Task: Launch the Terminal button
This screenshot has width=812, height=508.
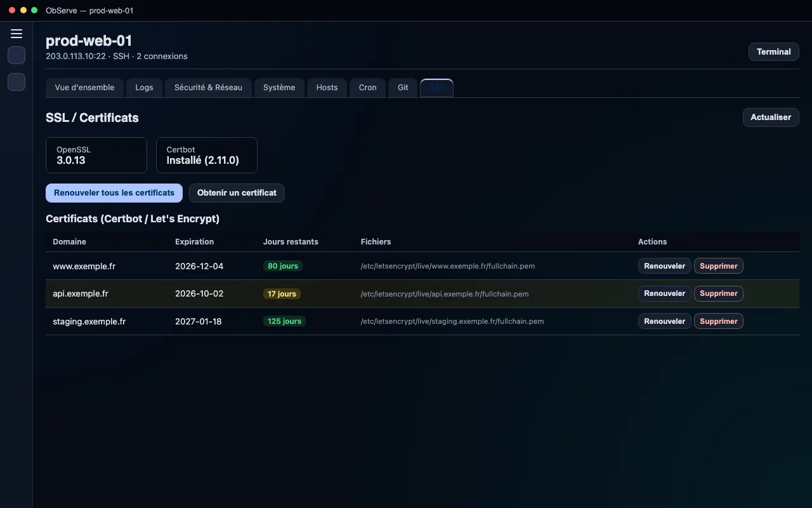Action: [x=774, y=52]
